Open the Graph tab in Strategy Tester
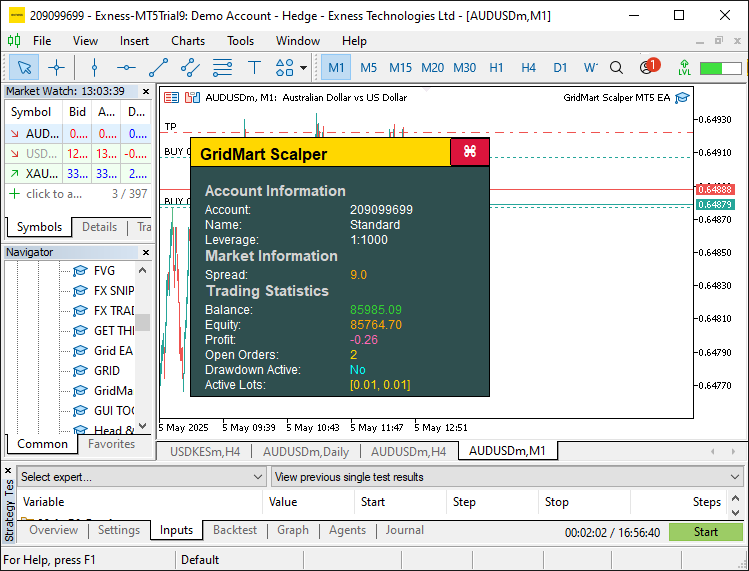749x571 pixels. pyautogui.click(x=293, y=530)
